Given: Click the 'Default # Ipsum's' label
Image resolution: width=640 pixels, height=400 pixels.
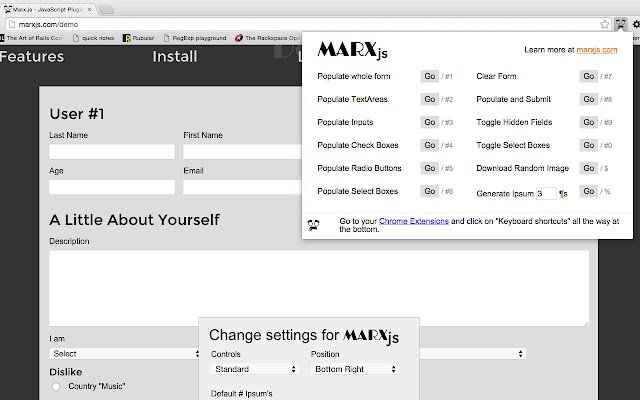Looking at the screenshot, I should point(242,394).
